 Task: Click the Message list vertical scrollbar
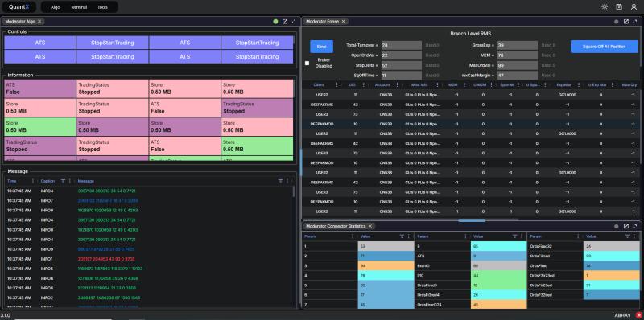294,191
